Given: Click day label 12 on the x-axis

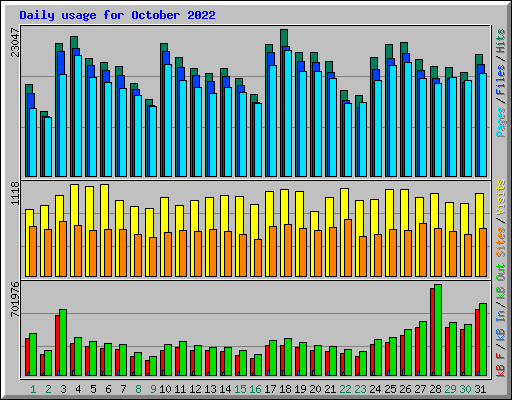Looking at the screenshot, I should (195, 389).
